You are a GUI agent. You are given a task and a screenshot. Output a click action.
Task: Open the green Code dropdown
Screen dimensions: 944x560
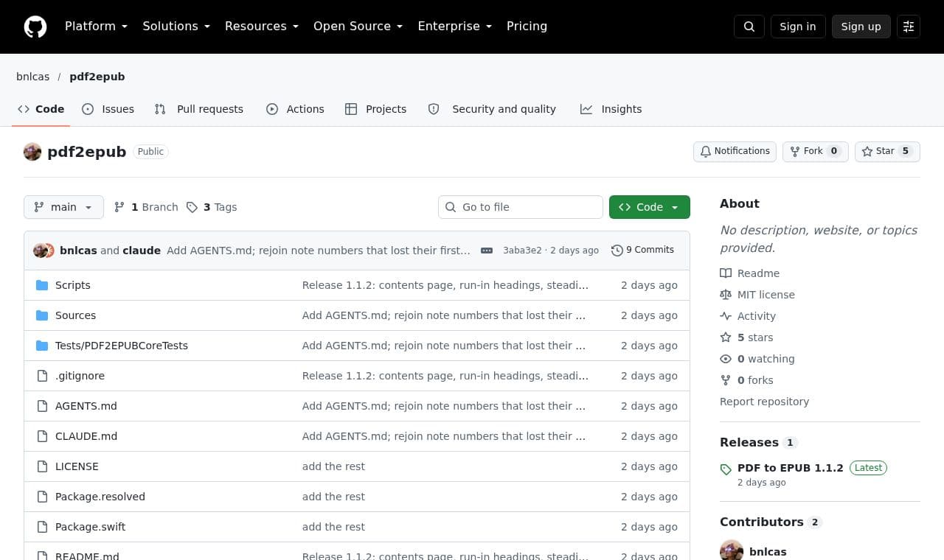(650, 207)
